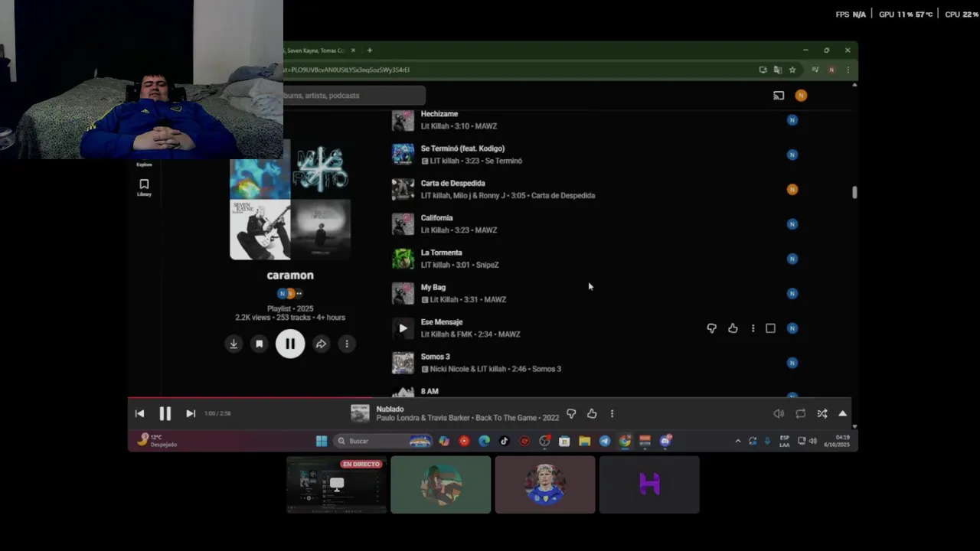Open Microsoft Edge from the taskbar
The height and width of the screenshot is (551, 980).
pyautogui.click(x=484, y=441)
